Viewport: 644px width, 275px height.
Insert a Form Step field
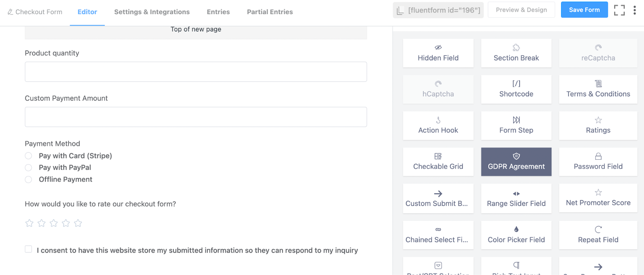pos(516,125)
